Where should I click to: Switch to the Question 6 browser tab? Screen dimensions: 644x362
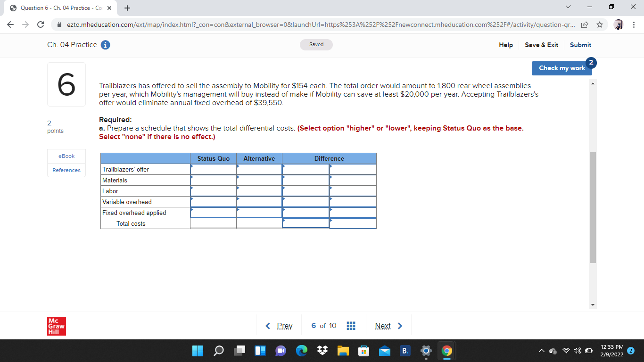click(57, 8)
